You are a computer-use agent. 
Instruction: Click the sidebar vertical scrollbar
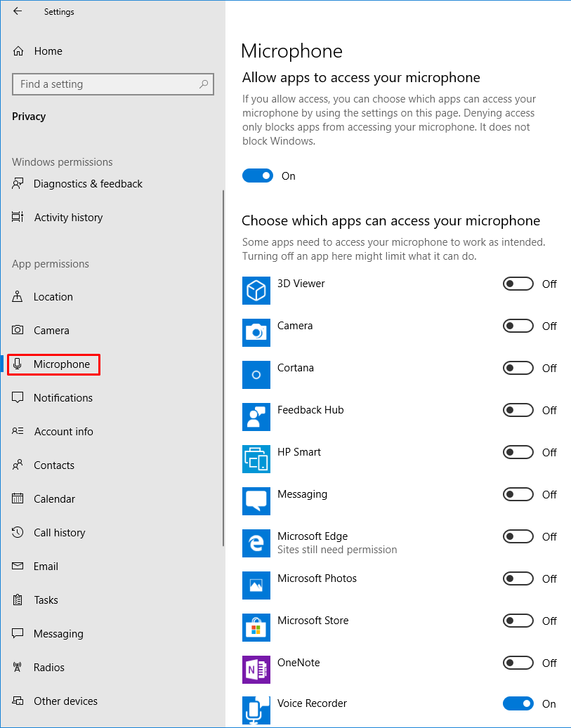[223, 365]
